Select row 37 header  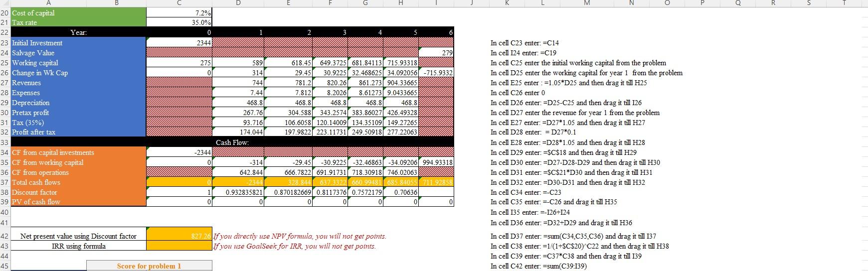coord(4,182)
